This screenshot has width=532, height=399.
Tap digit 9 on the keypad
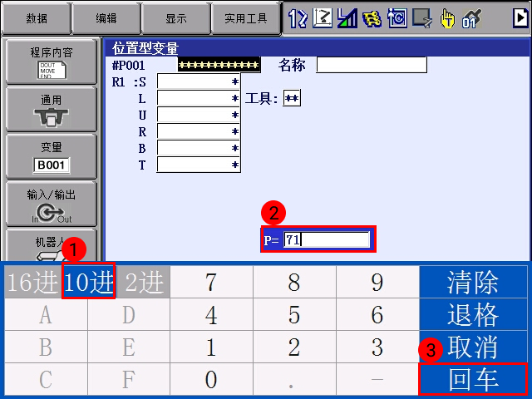[x=377, y=282]
